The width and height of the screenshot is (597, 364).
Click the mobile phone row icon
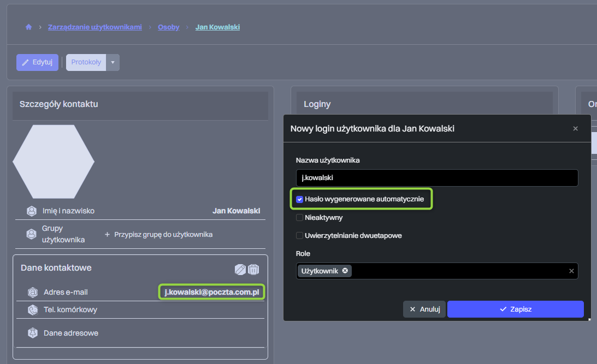32,310
